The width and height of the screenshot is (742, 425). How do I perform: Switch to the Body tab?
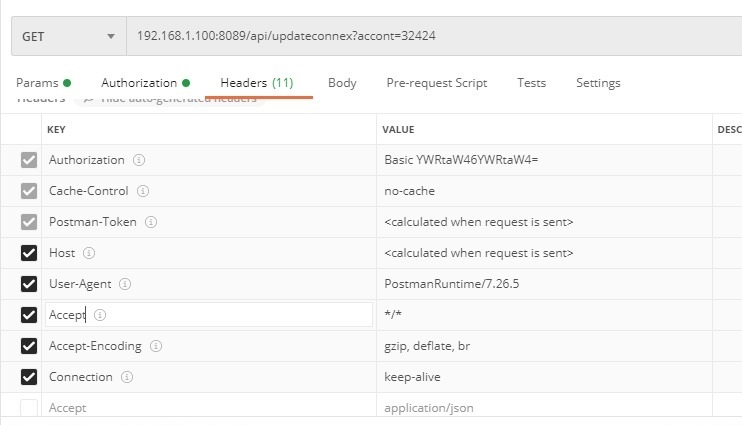(x=342, y=83)
